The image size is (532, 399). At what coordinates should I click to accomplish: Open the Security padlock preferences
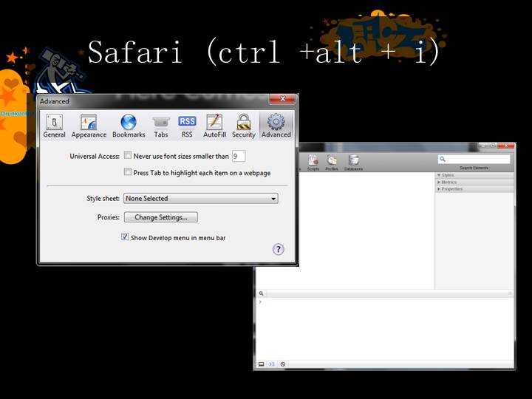click(244, 126)
